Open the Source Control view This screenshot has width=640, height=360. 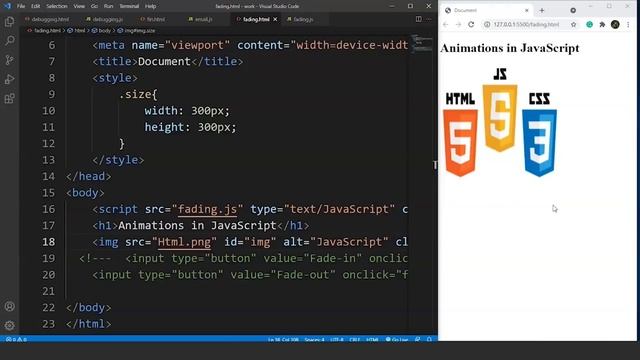(x=9, y=60)
